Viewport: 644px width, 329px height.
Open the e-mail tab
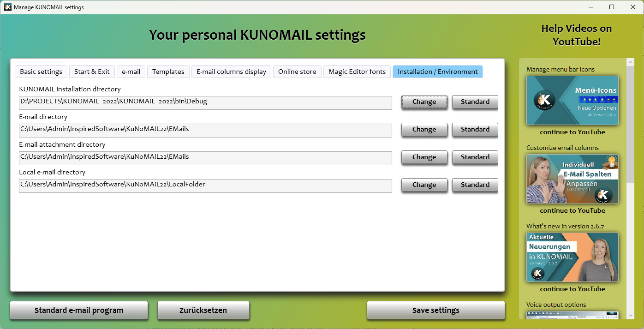pos(131,72)
